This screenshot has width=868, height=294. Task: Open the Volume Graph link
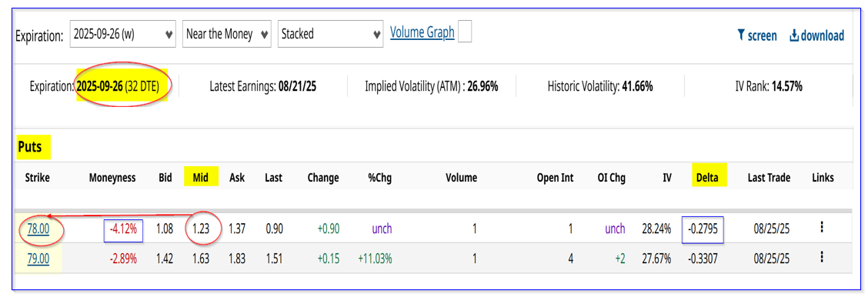point(422,32)
